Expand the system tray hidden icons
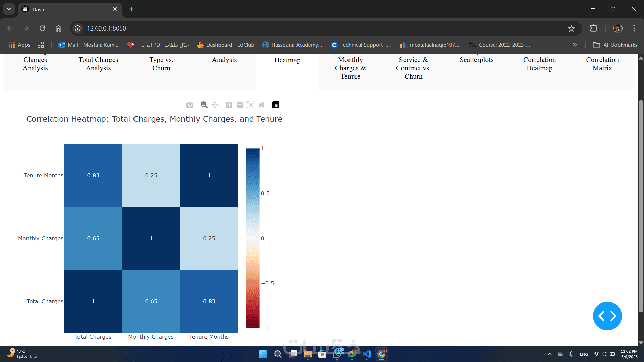644x362 pixels. coord(549,354)
